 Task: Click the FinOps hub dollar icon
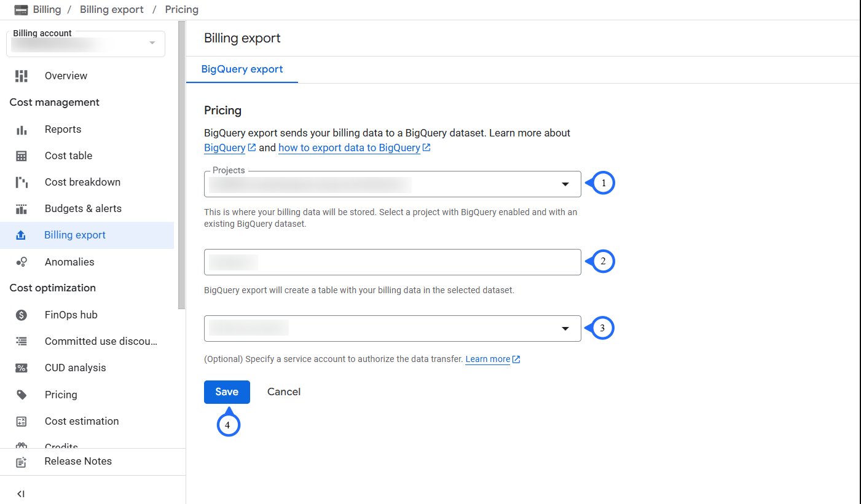pyautogui.click(x=22, y=315)
